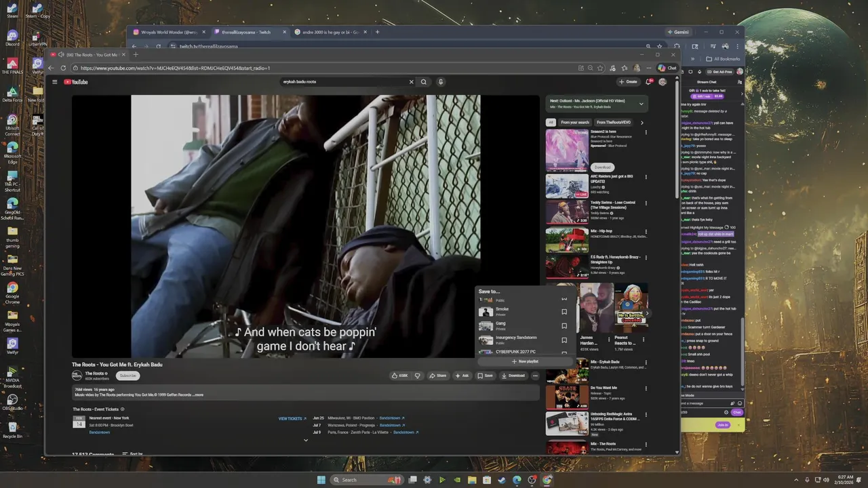This screenshot has width=868, height=488.
Task: Open the Edge Copilot Chat button
Action: (x=667, y=68)
